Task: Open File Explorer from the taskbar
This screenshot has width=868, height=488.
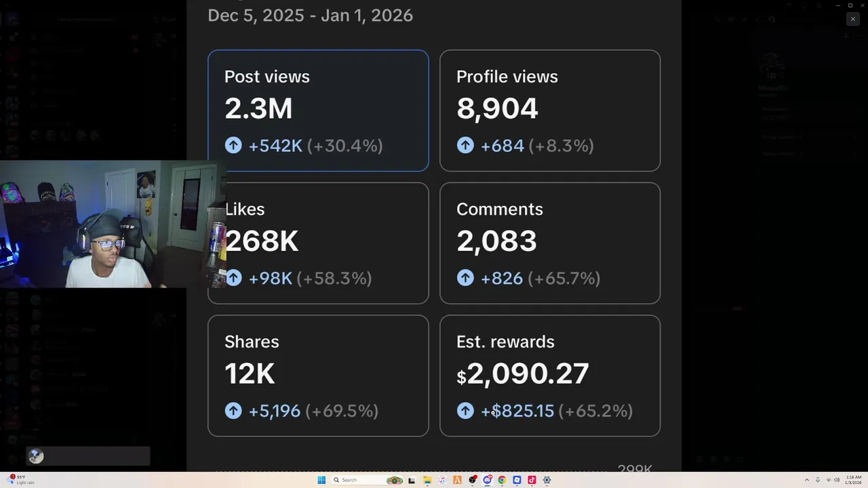Action: [427, 480]
